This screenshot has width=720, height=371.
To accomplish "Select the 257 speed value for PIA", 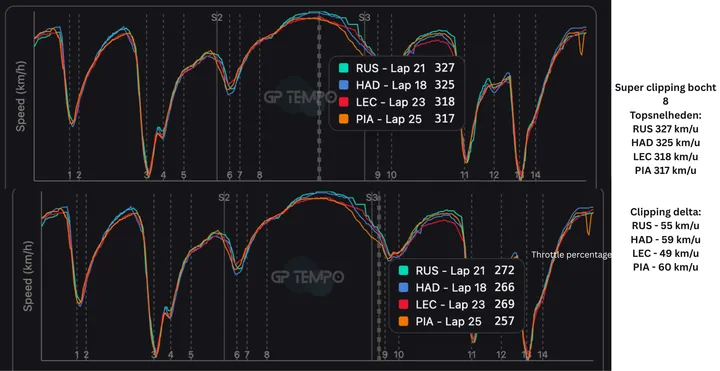I will point(504,320).
